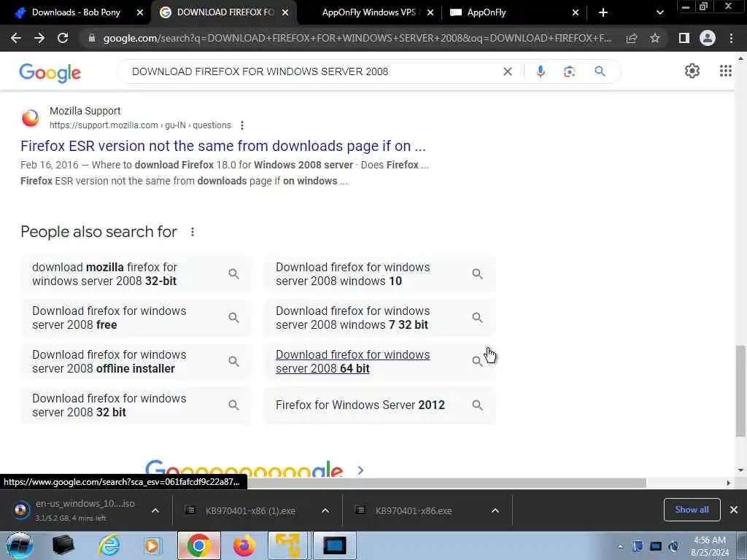Viewport: 747px width, 560px height.
Task: Open the Windows Start orb
Action: pos(19,545)
